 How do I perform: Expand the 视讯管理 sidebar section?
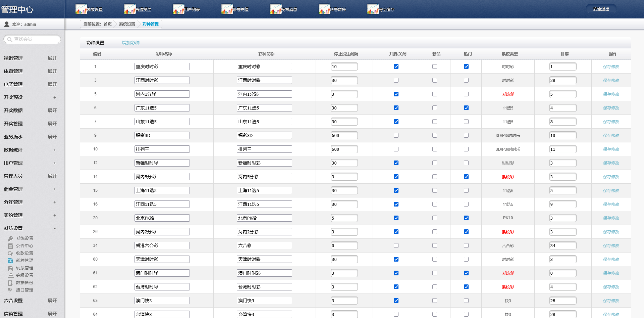[52, 58]
